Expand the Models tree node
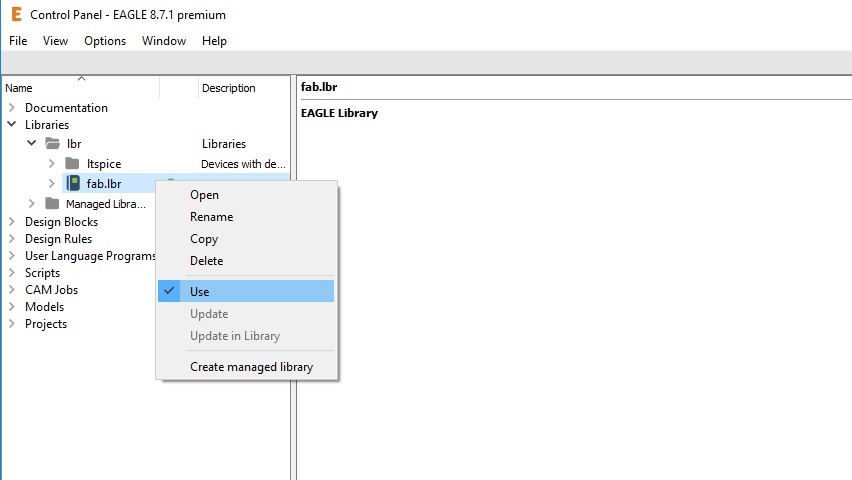The width and height of the screenshot is (852, 480). [x=11, y=306]
